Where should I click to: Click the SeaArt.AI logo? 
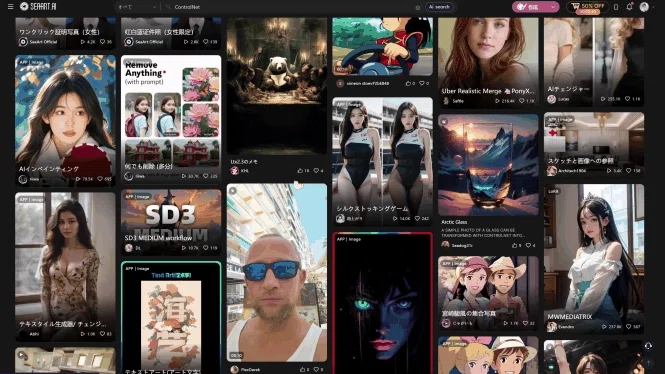pos(38,6)
